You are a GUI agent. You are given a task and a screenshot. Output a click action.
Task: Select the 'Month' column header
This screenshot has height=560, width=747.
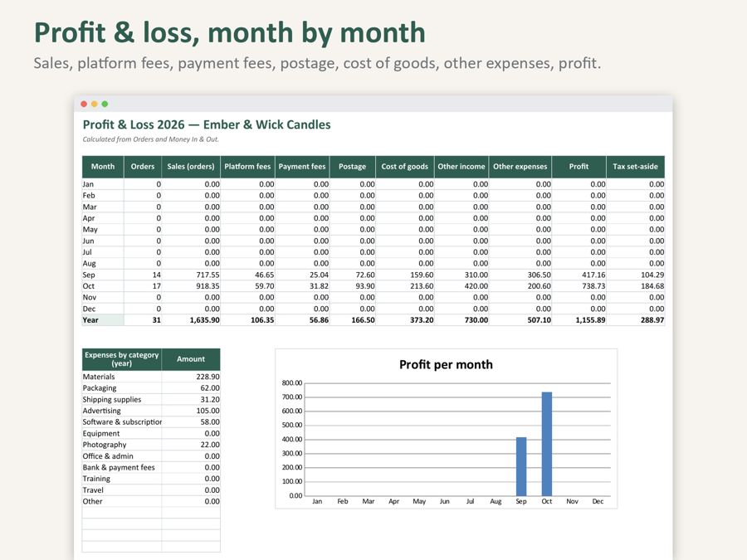(x=103, y=167)
